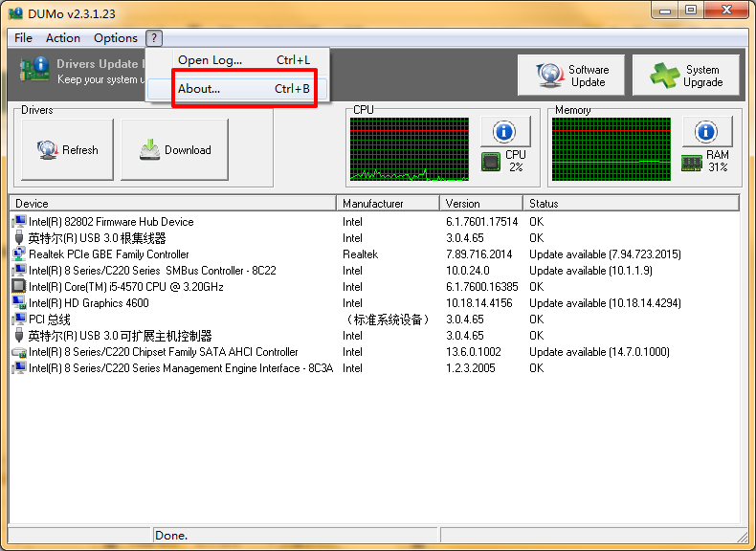Sort by the Status column header
Image resolution: width=756 pixels, height=551 pixels.
632,204
